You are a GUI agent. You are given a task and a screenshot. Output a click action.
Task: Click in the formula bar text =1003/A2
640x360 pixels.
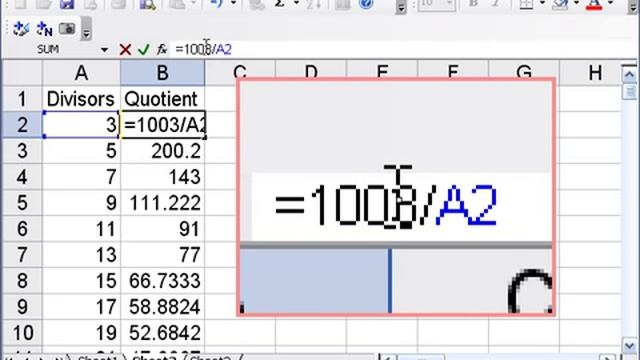tap(203, 50)
